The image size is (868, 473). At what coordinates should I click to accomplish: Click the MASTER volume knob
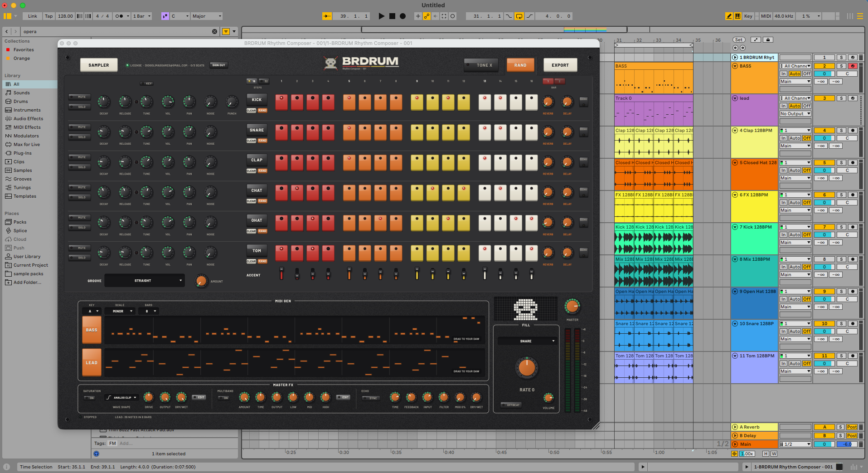pyautogui.click(x=572, y=307)
